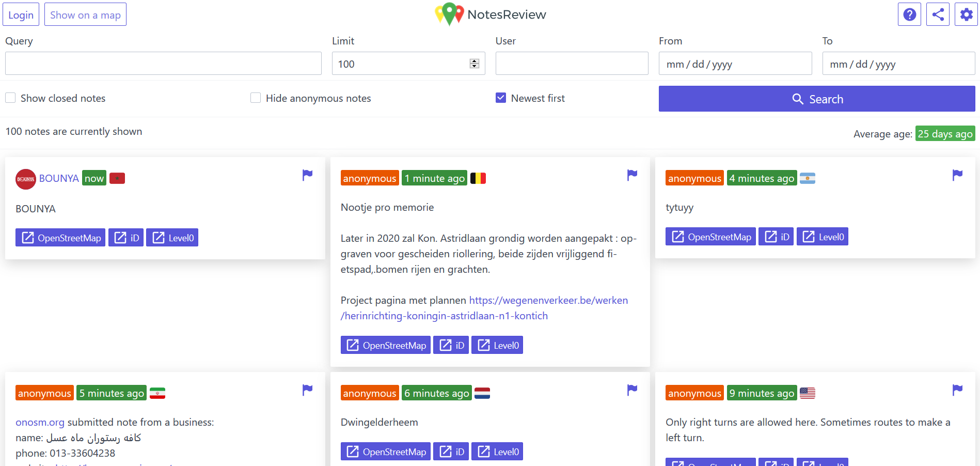980x466 pixels.
Task: Focus the Query input field
Action: (163, 64)
